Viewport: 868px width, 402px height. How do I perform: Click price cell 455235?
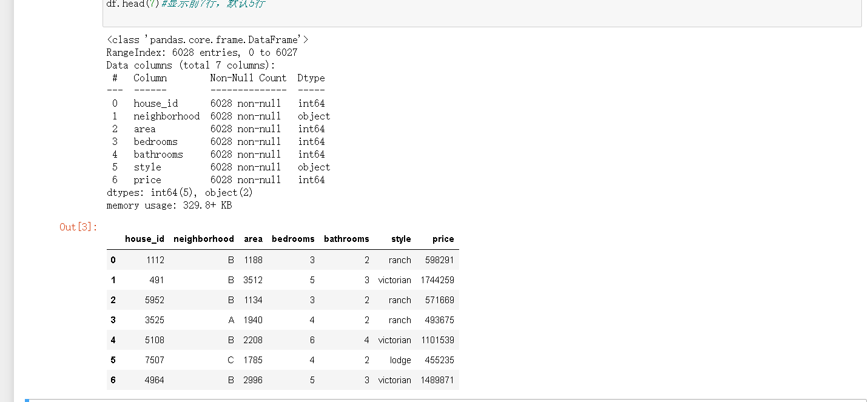440,360
